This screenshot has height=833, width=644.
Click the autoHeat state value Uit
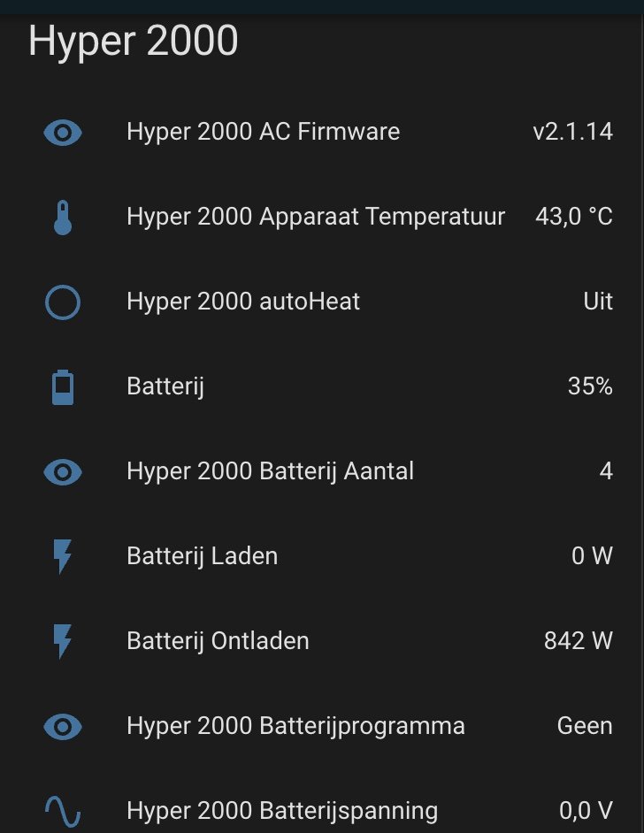(x=598, y=302)
